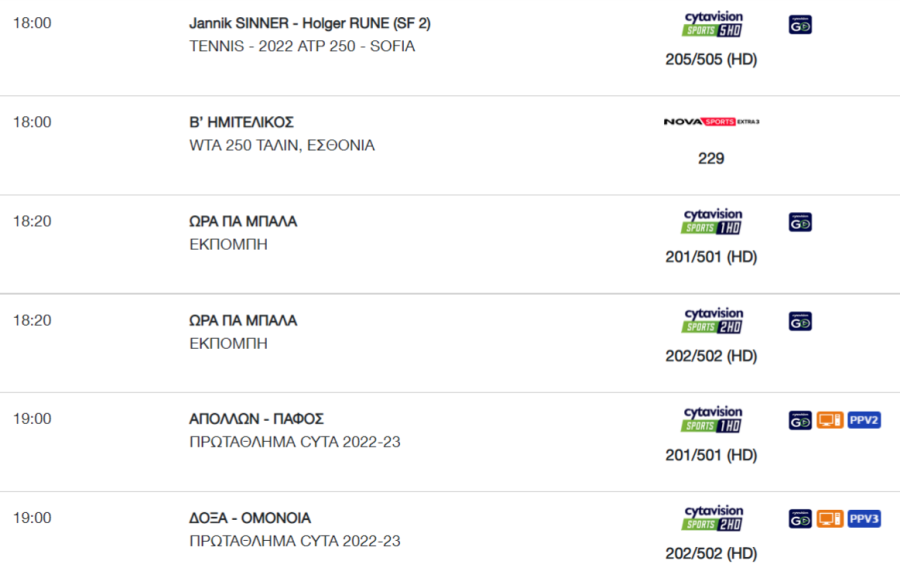Click GO icon in ΔΟΞΑ - ΟΜΟΝΟΙΑ row
Viewport: 900px width, 578px height.
click(800, 519)
